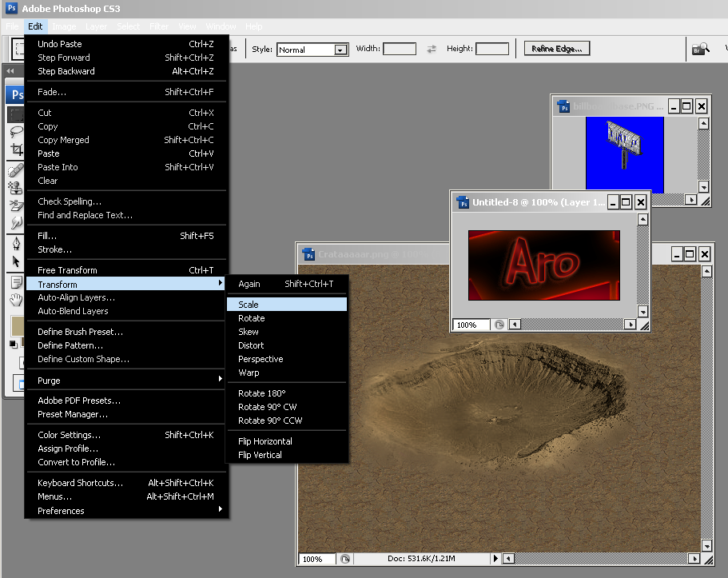Select Flip Vertical in the Transform submenu

pyautogui.click(x=287, y=455)
